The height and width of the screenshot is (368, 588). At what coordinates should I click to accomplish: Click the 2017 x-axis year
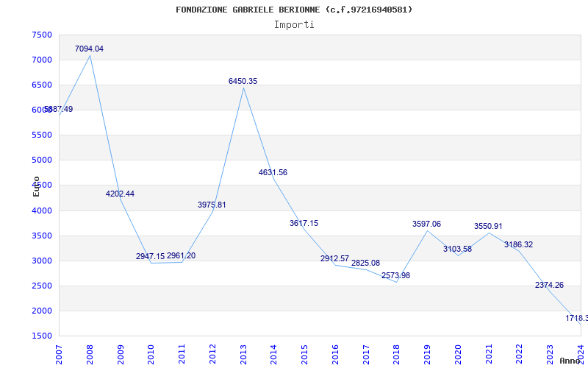click(366, 354)
